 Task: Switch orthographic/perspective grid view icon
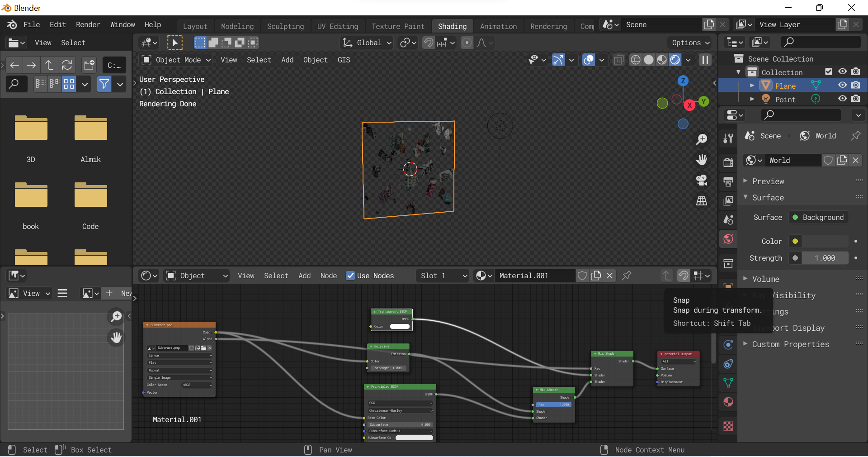(702, 201)
